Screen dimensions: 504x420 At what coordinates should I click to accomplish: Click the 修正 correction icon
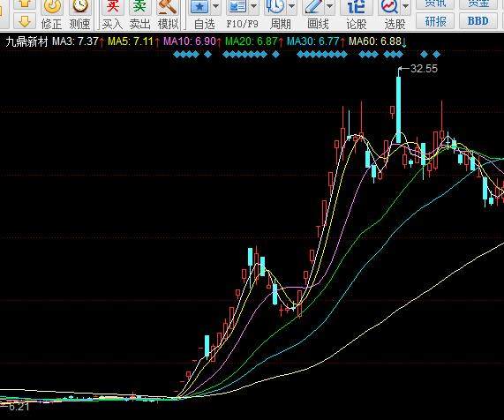click(x=52, y=7)
